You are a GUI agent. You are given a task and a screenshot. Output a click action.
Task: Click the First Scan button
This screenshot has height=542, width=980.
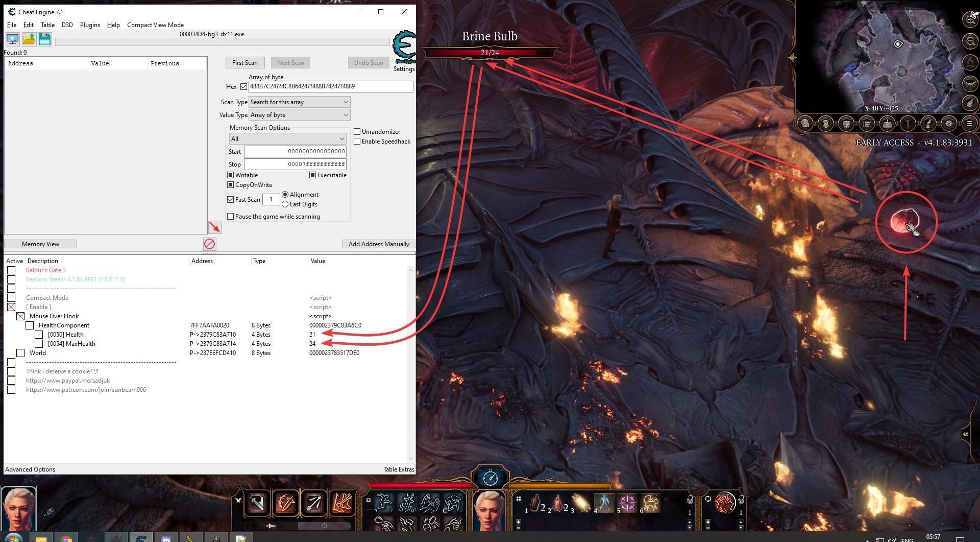click(x=245, y=63)
